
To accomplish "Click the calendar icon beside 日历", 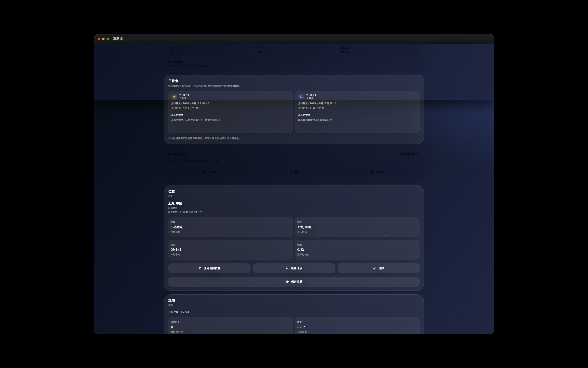I will click(x=291, y=172).
